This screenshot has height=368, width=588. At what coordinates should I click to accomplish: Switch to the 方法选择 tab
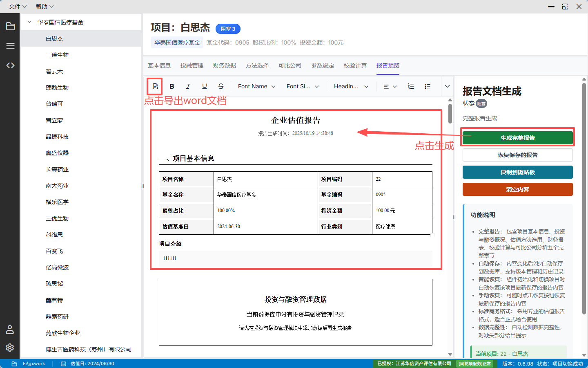point(257,65)
